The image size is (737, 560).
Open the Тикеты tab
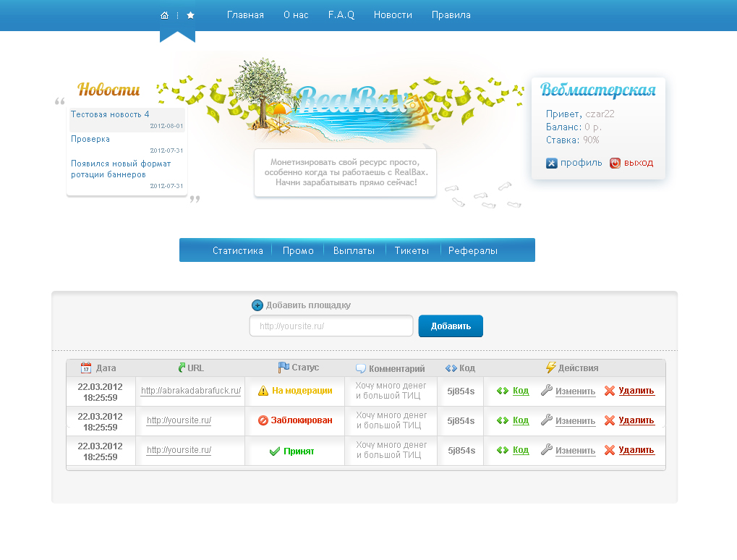412,250
